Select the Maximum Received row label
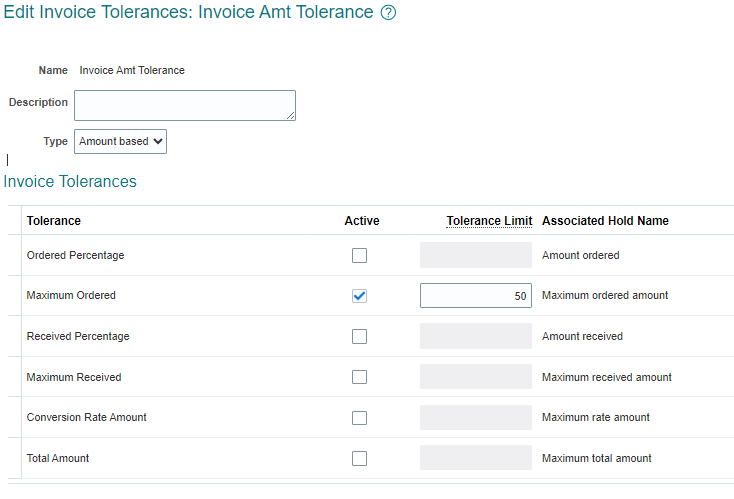Image resolution: width=734 pixels, height=499 pixels. tap(74, 377)
